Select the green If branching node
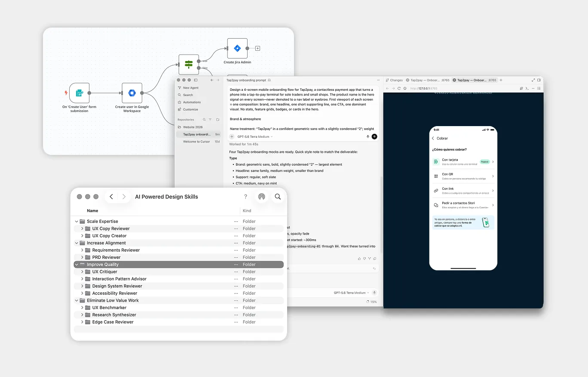This screenshot has height=377, width=588. tap(189, 65)
